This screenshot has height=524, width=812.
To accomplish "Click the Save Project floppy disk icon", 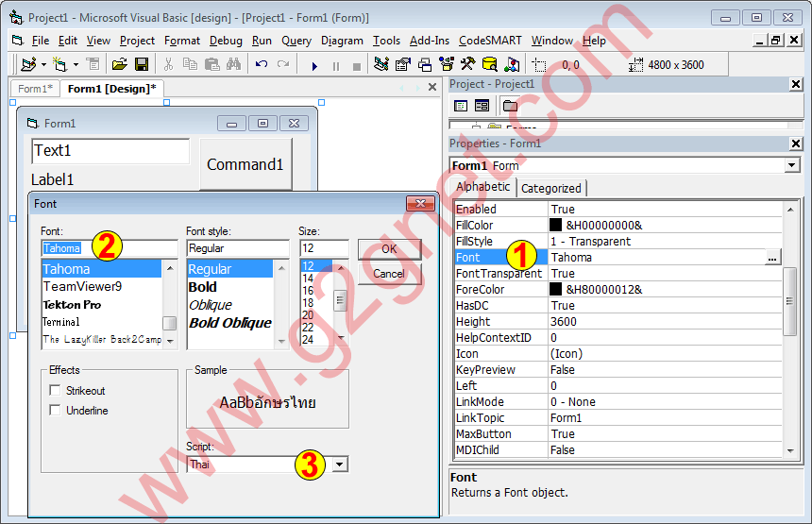I will click(142, 65).
